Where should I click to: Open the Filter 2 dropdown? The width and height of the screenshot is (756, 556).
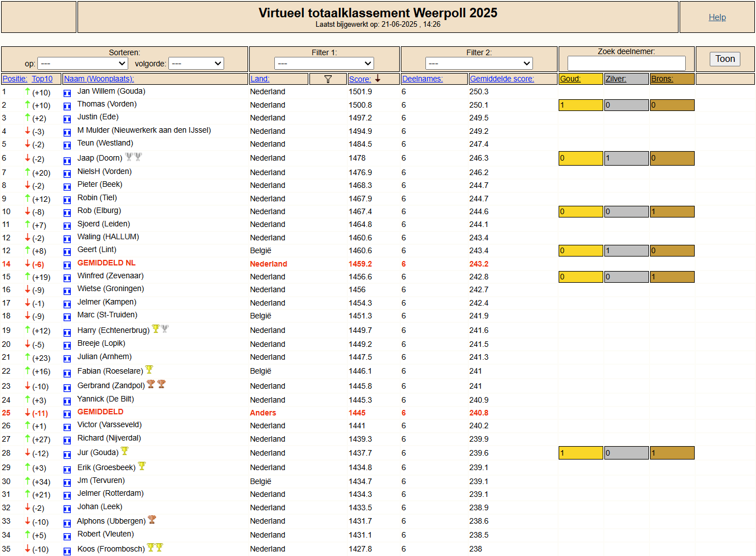(x=479, y=64)
